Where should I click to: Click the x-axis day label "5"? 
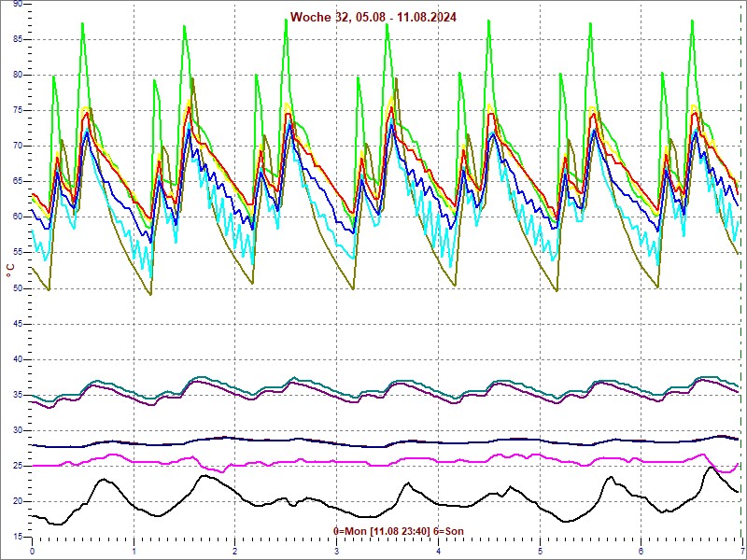click(541, 552)
